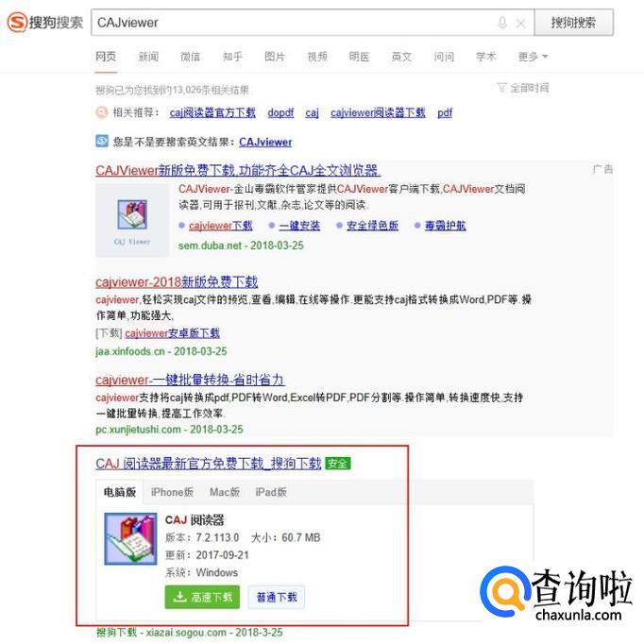
Task: Click the Sogou logo icon
Action: [x=17, y=22]
